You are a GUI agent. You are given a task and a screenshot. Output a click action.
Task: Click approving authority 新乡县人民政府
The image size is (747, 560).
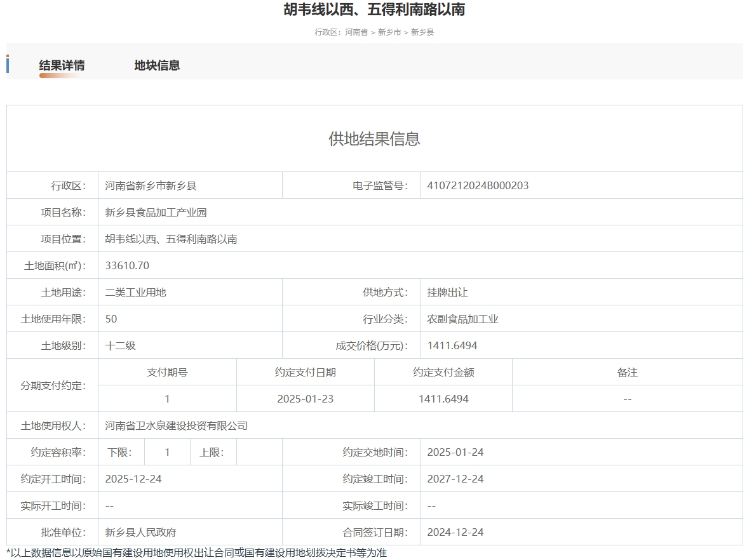[140, 532]
